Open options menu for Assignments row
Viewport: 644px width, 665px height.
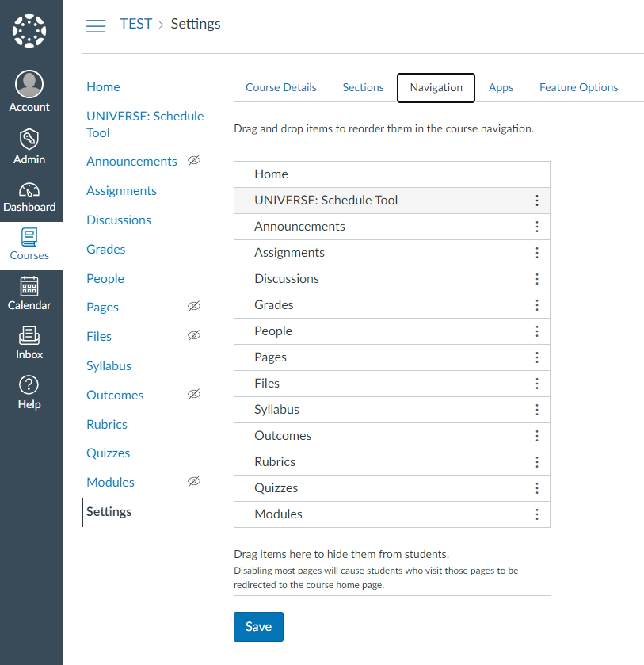[537, 253]
